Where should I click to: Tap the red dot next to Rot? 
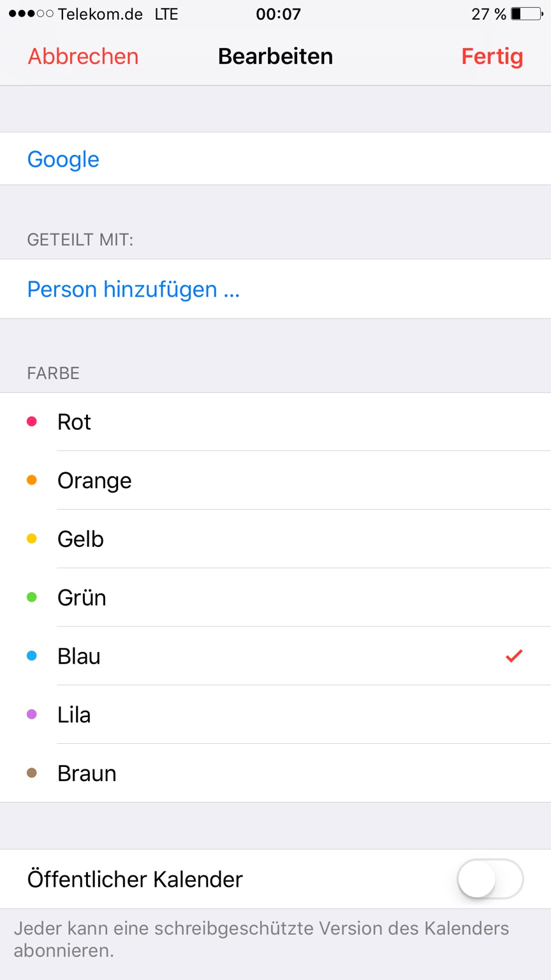tap(30, 421)
